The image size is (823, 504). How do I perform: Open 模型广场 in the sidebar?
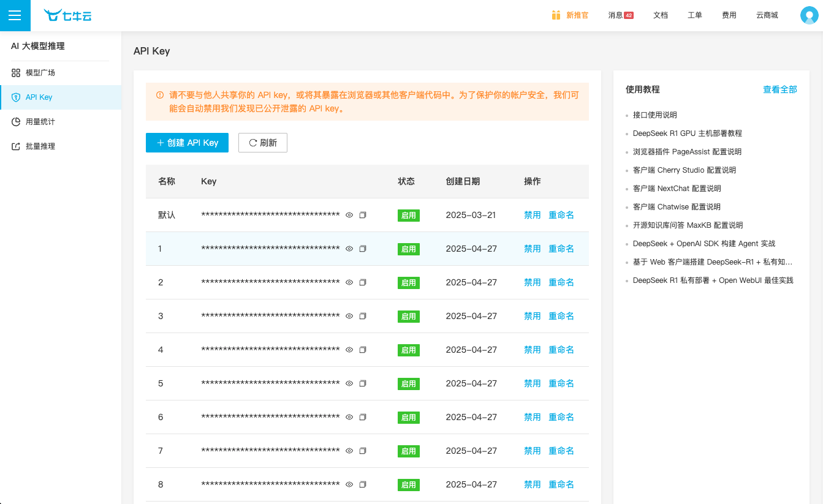[61, 73]
